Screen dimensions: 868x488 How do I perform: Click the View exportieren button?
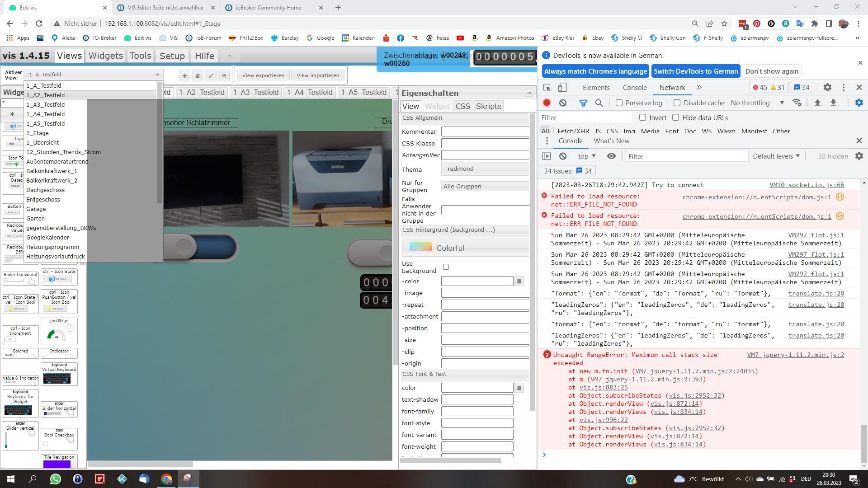click(263, 75)
